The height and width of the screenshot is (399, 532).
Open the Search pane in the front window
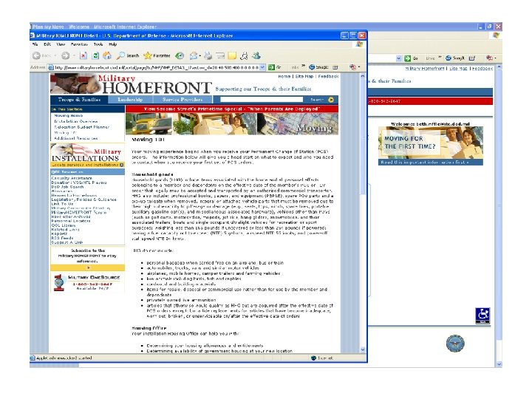pos(128,55)
